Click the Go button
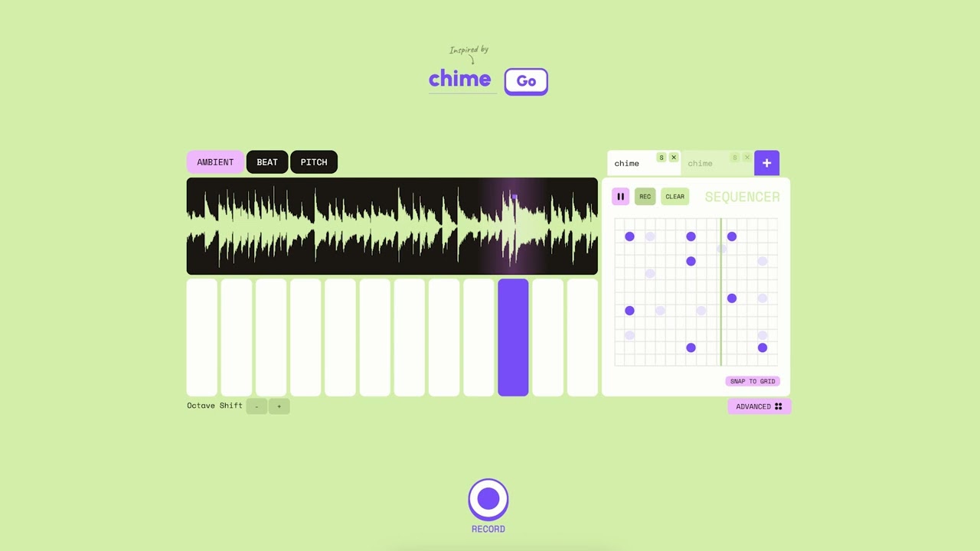 click(x=526, y=81)
